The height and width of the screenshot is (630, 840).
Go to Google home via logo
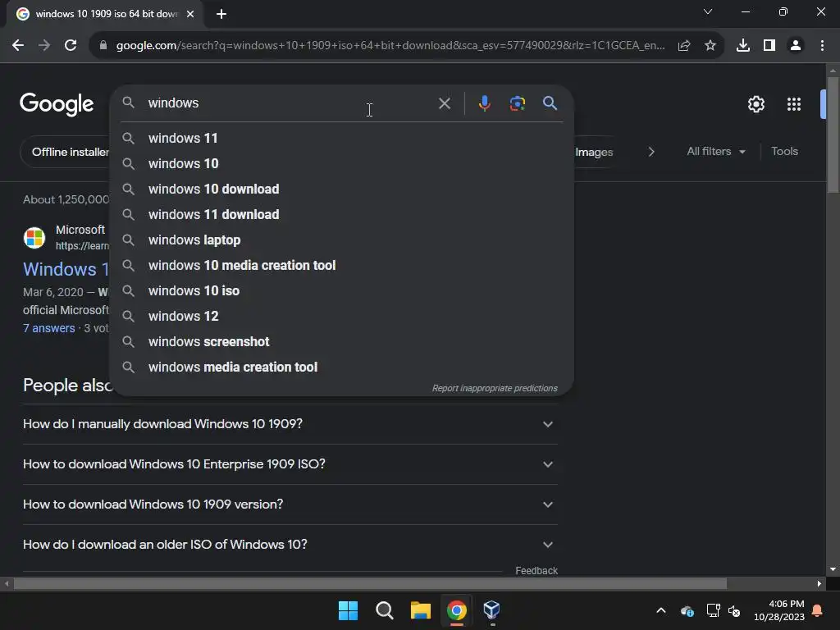pyautogui.click(x=57, y=104)
